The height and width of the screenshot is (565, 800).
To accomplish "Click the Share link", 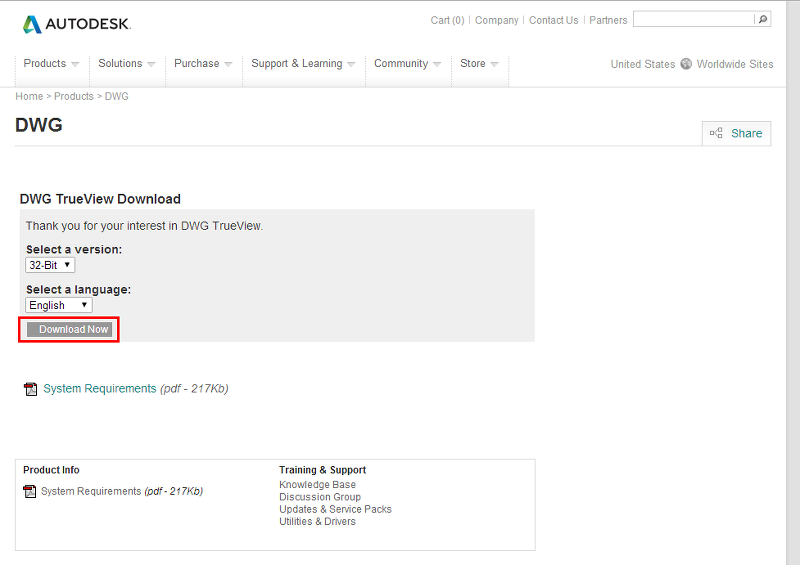I will tap(746, 133).
